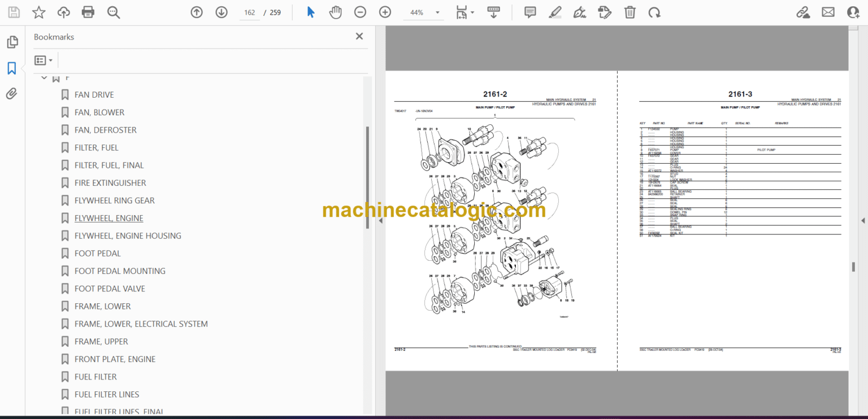Viewport: 868px width, 419px height.
Task: Switch to the Attachments panel
Action: [11, 93]
